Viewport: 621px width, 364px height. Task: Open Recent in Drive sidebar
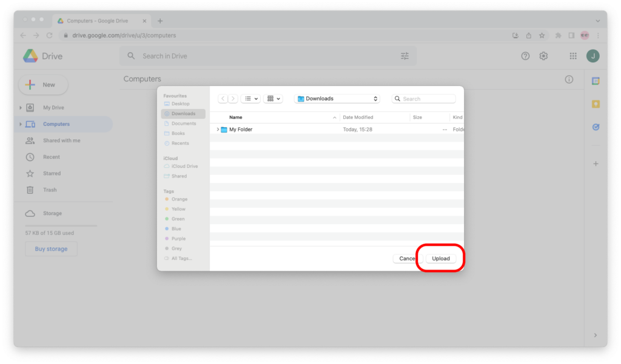[x=52, y=157]
